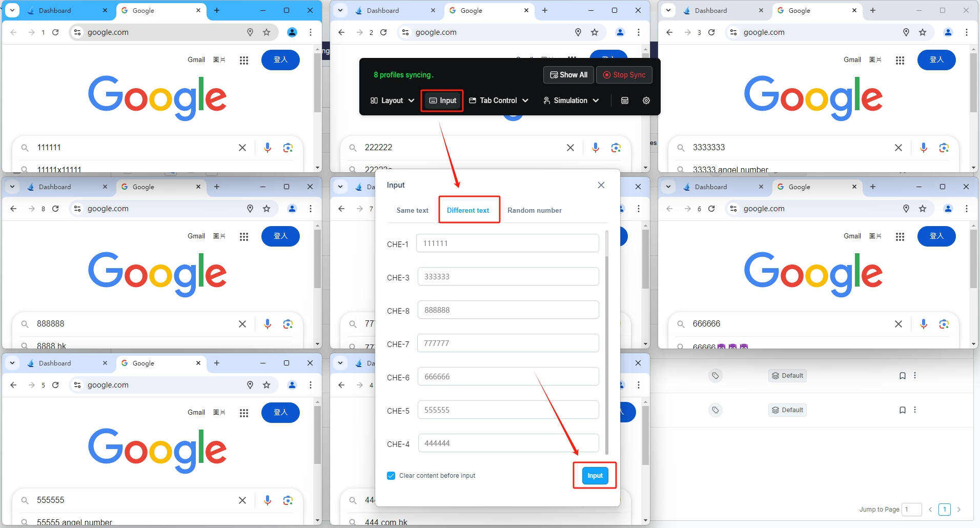Click the CHE-3 text field
Screen dimensions: 980x528
point(508,277)
